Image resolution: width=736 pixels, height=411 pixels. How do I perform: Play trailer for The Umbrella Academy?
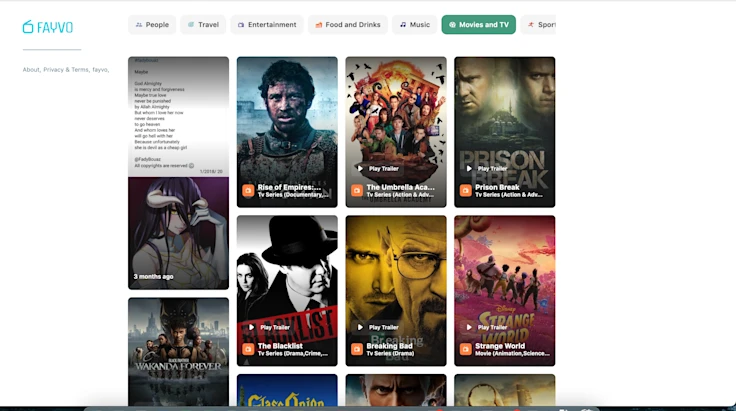point(378,168)
